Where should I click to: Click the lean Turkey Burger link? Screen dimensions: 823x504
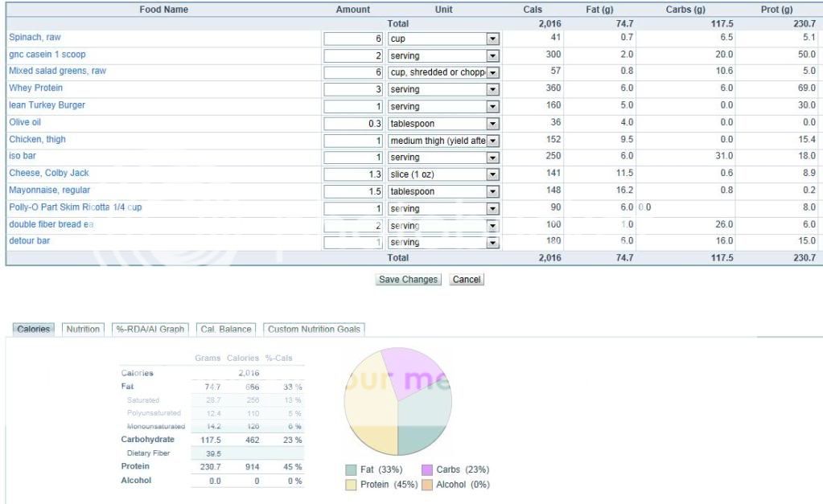47,105
